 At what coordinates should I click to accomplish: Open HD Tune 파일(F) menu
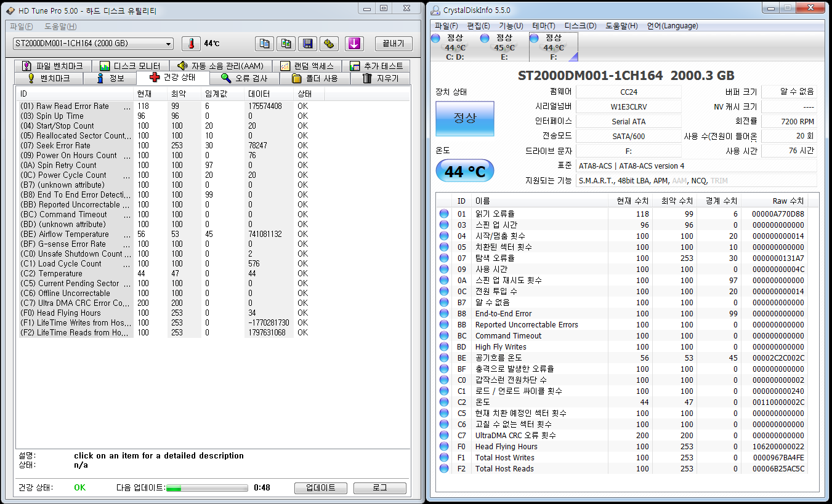pyautogui.click(x=22, y=26)
